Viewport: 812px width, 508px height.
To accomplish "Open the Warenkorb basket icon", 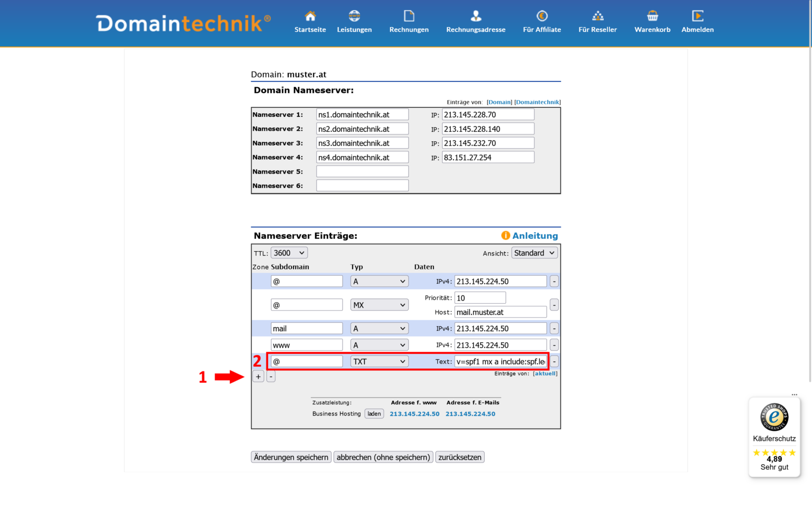I will [x=652, y=16].
